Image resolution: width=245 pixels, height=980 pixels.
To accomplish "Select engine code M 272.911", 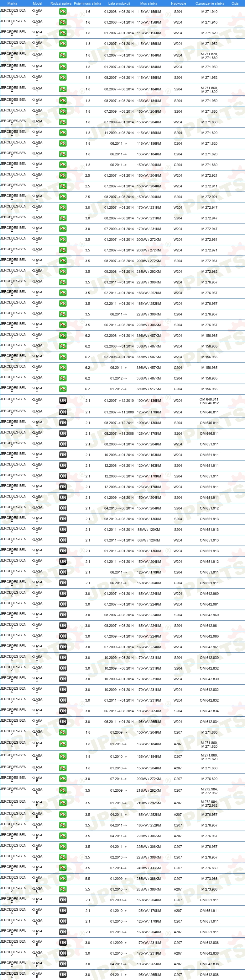I will click(209, 186).
